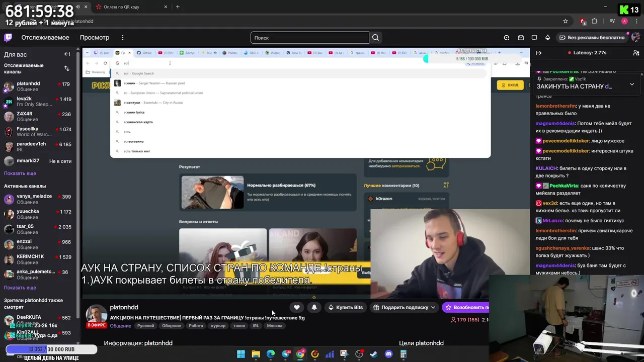Open enzzai channel in sidebar
644x362 pixels.
pyautogui.click(x=39, y=244)
